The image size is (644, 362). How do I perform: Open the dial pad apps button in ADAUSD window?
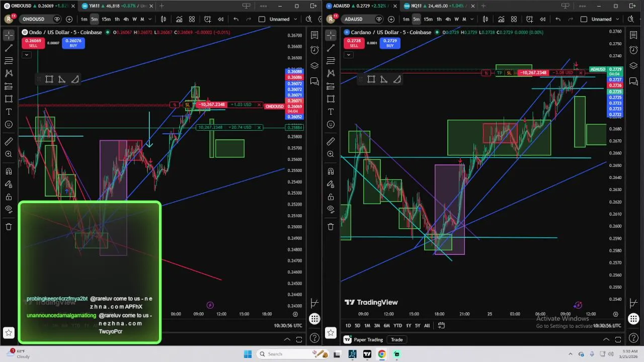click(x=633, y=319)
